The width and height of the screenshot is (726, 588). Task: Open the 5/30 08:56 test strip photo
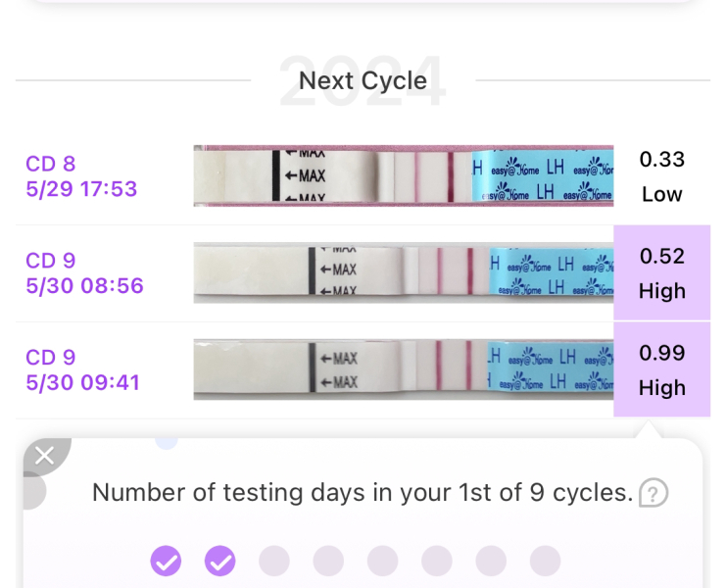(x=403, y=273)
